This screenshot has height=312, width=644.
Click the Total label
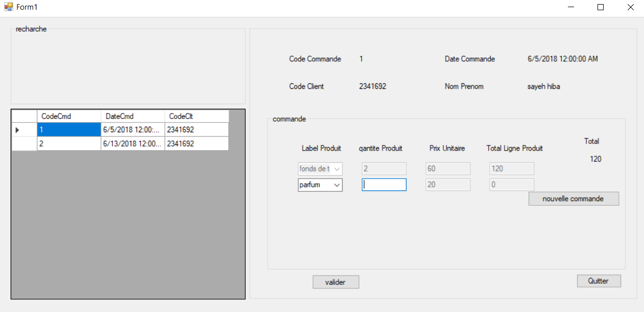pyautogui.click(x=592, y=141)
